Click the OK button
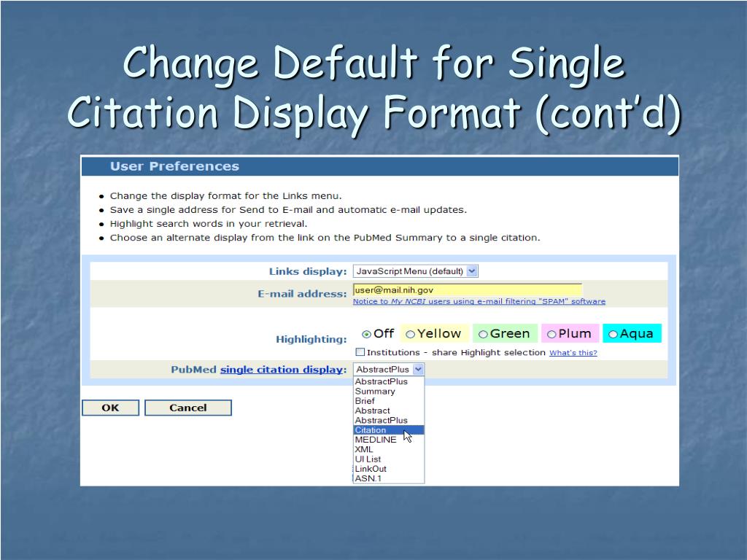This screenshot has width=747, height=560. pos(111,408)
